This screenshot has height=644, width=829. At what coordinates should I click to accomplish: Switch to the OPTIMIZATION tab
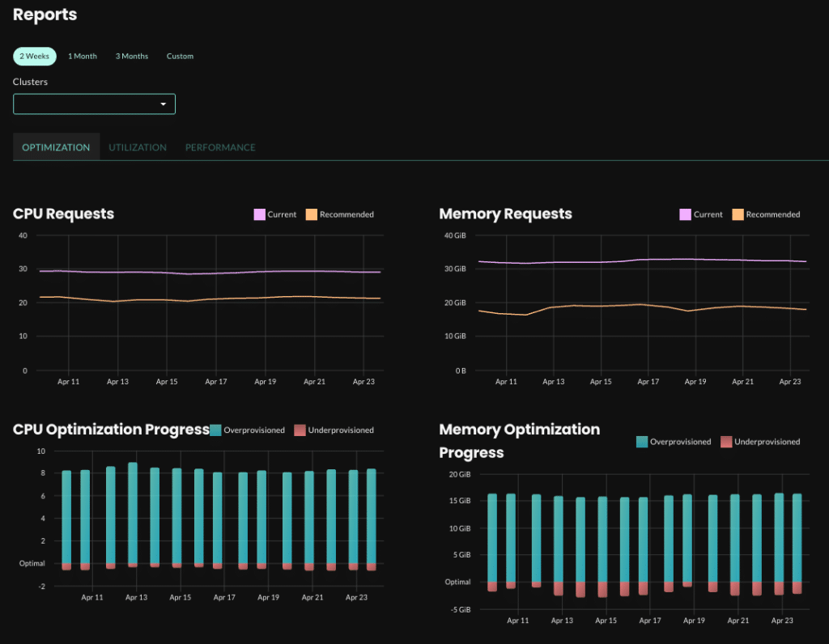(x=56, y=147)
